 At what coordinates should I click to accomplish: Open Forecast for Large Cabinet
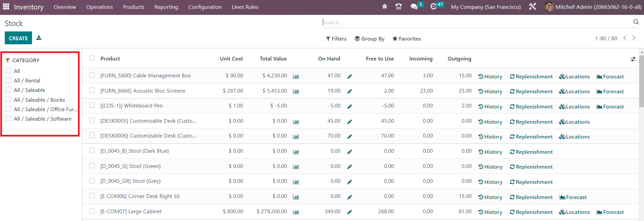pos(610,212)
